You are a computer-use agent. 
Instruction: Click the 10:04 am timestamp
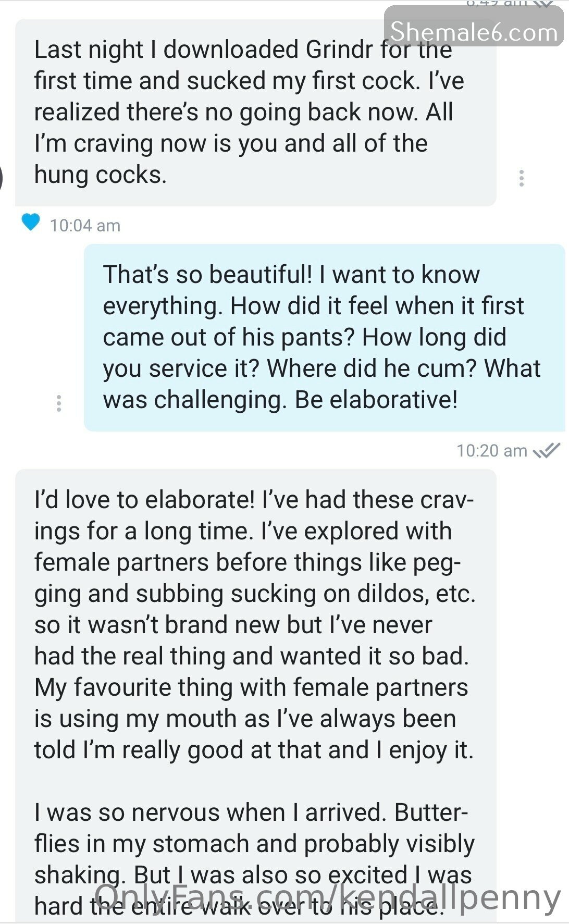85,226
